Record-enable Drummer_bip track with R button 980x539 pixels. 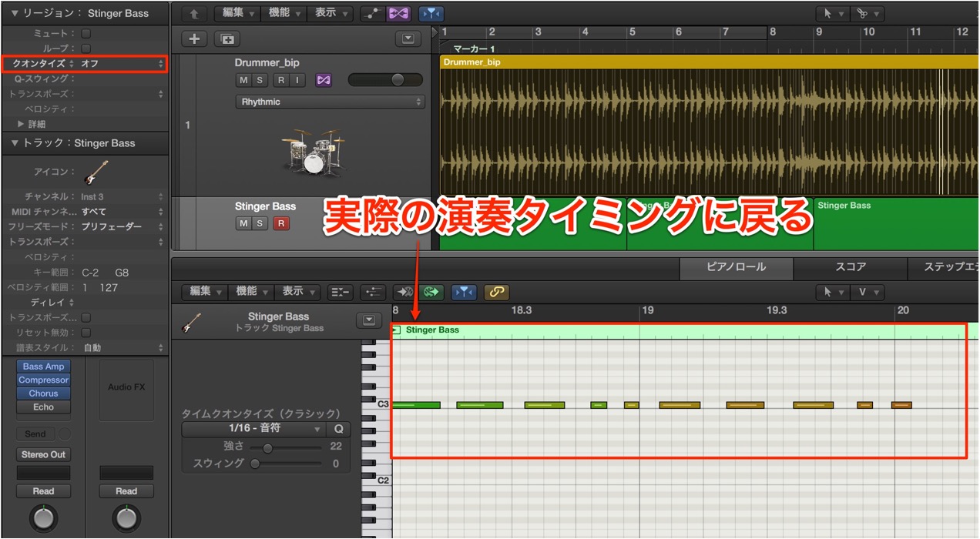coord(281,80)
